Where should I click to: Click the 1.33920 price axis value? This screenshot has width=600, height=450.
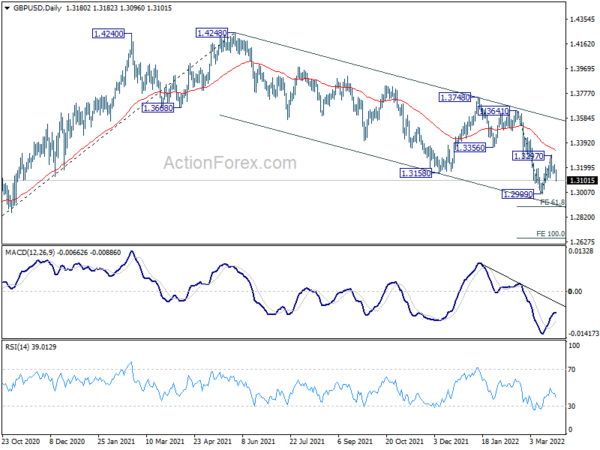(x=582, y=143)
